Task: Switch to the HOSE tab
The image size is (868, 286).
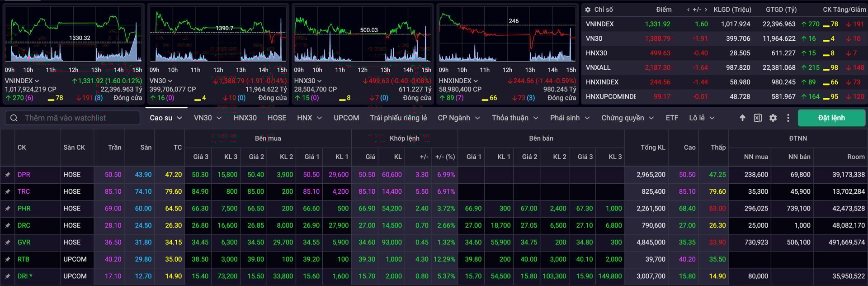Action: pyautogui.click(x=277, y=118)
